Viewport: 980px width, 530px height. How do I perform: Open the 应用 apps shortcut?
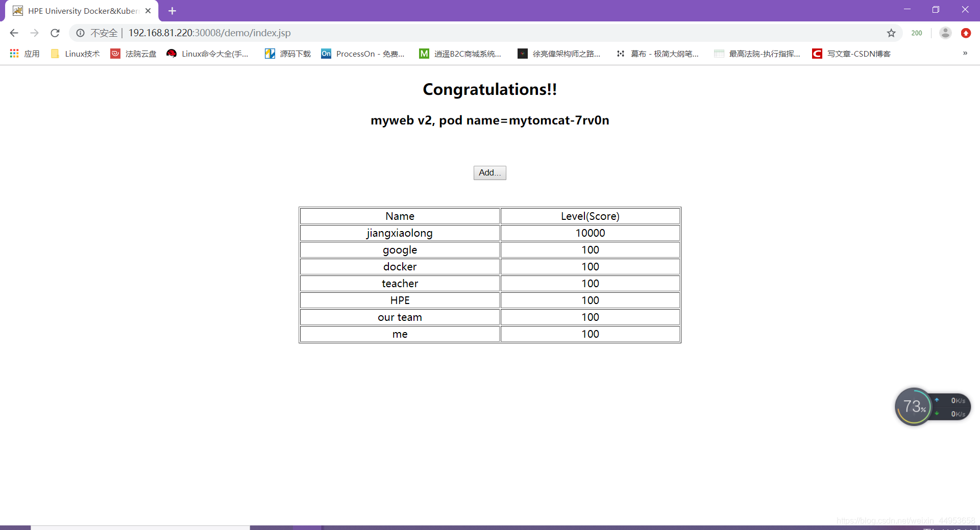(24, 54)
